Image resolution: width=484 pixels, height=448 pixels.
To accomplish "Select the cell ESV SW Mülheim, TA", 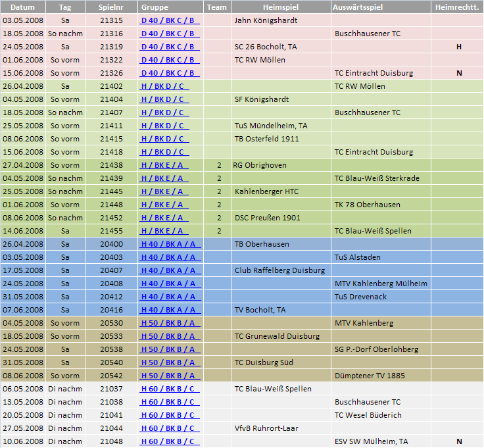I will click(381, 441).
